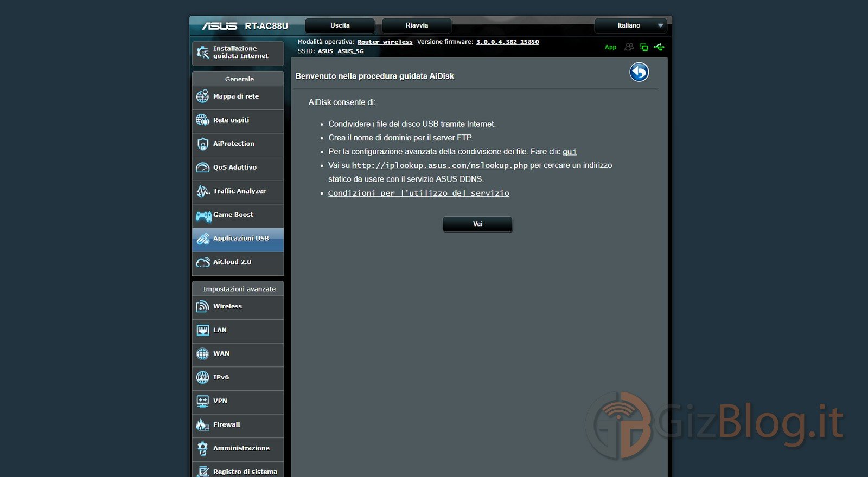Viewport: 868px width, 477px height.
Task: Click the connected clients users icon
Action: coord(629,47)
